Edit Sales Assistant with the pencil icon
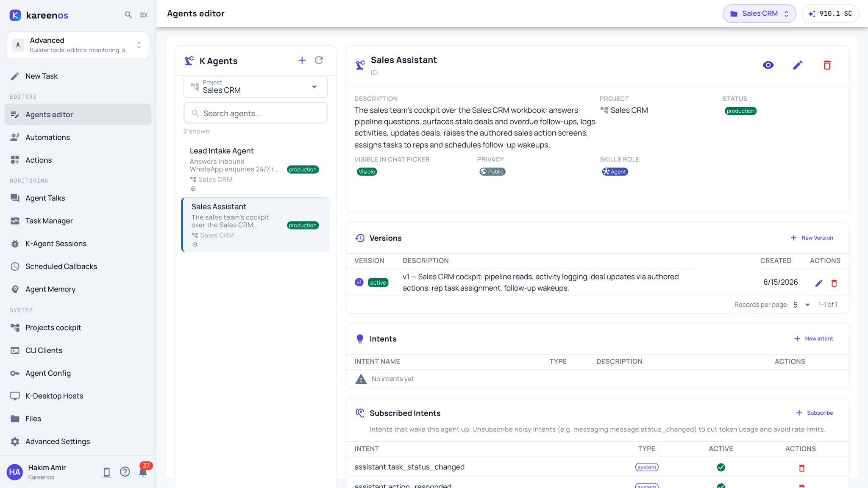Viewport: 868px width, 488px height. (x=798, y=65)
